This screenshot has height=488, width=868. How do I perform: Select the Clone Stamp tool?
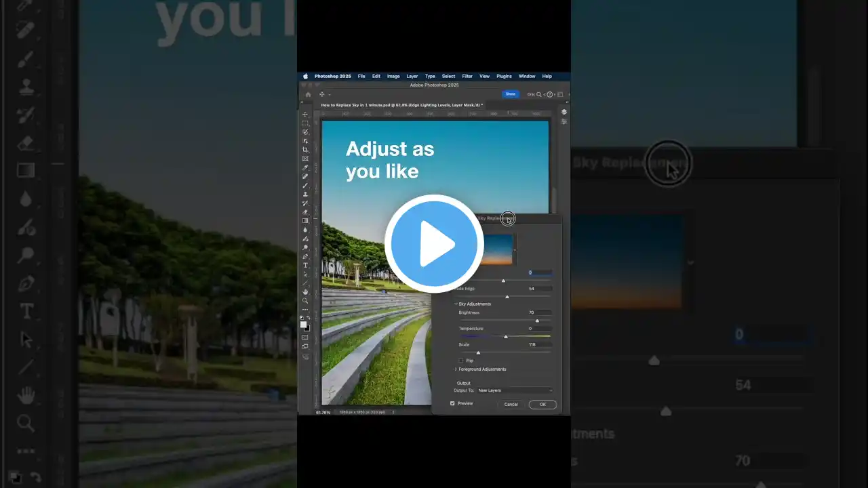[x=305, y=194]
